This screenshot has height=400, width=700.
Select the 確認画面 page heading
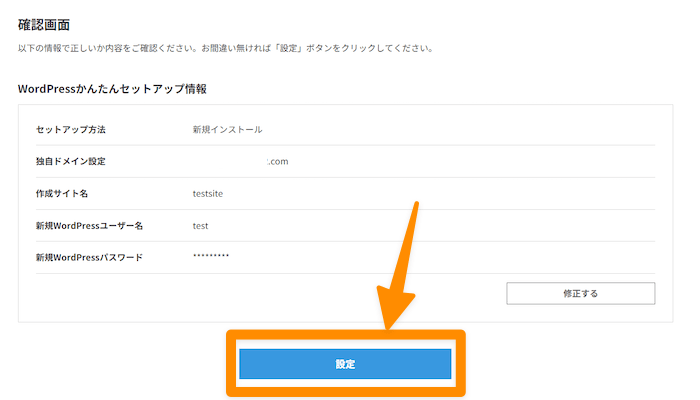(44, 23)
